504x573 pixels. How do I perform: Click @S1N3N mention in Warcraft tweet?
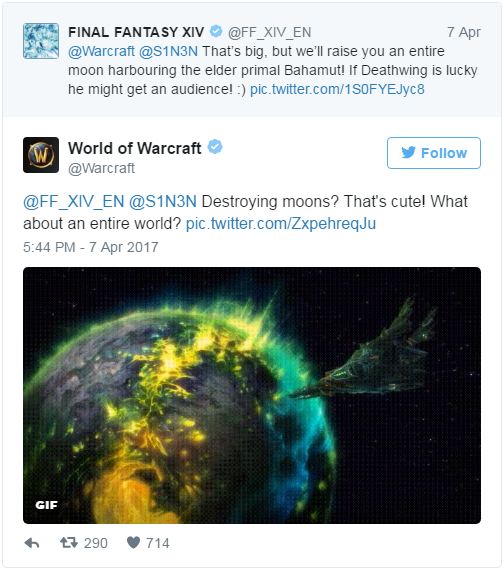[163, 201]
